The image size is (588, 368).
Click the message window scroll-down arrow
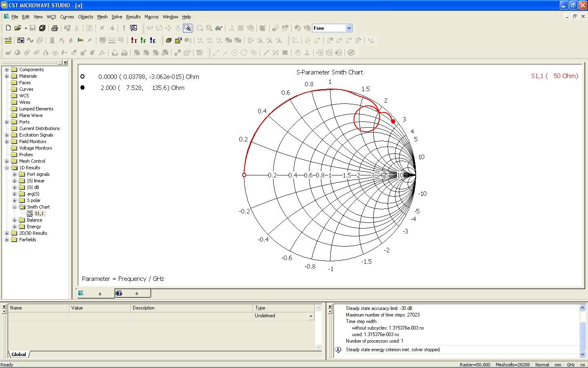(583, 355)
